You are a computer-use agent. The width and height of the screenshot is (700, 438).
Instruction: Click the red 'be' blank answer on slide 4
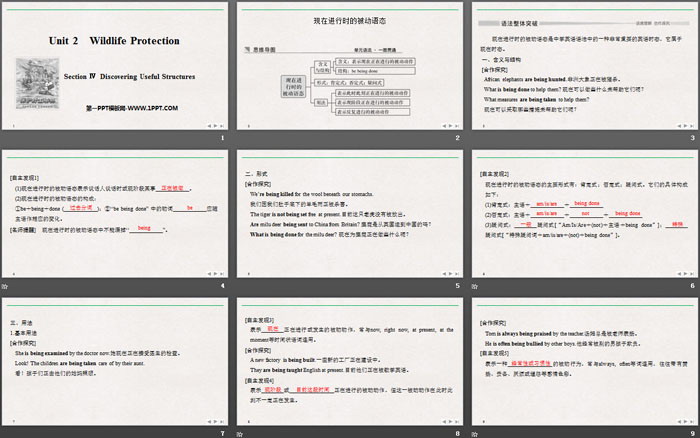pos(188,207)
